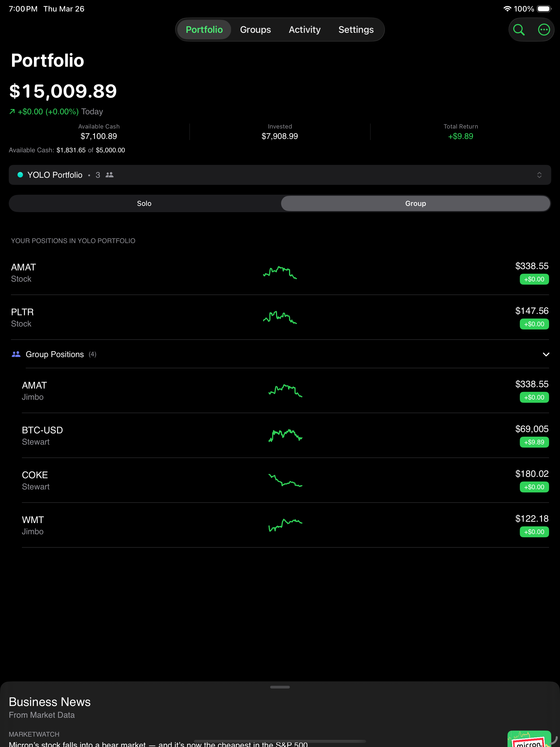The image size is (560, 747).
Task: Click the group people icon next to Group Positions
Action: click(16, 354)
